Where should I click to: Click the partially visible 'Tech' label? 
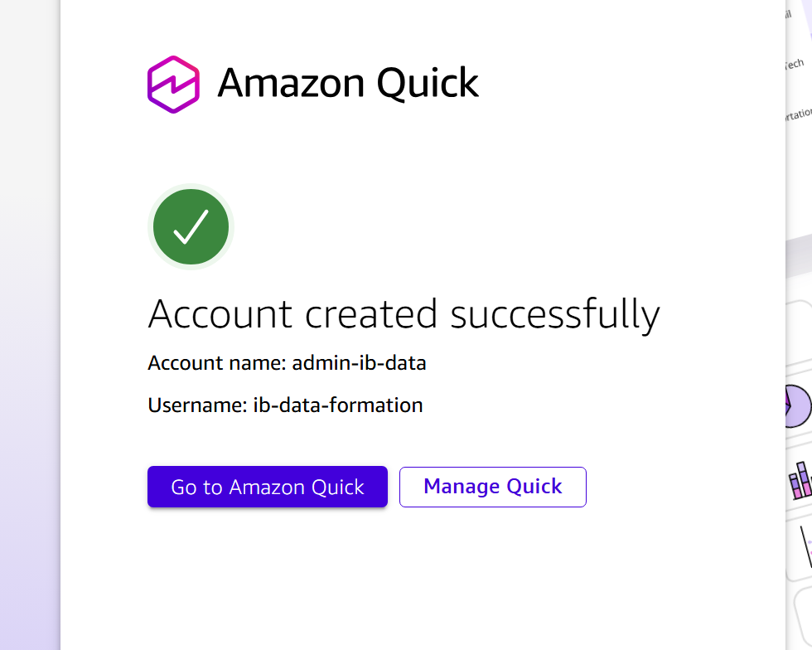(x=795, y=65)
